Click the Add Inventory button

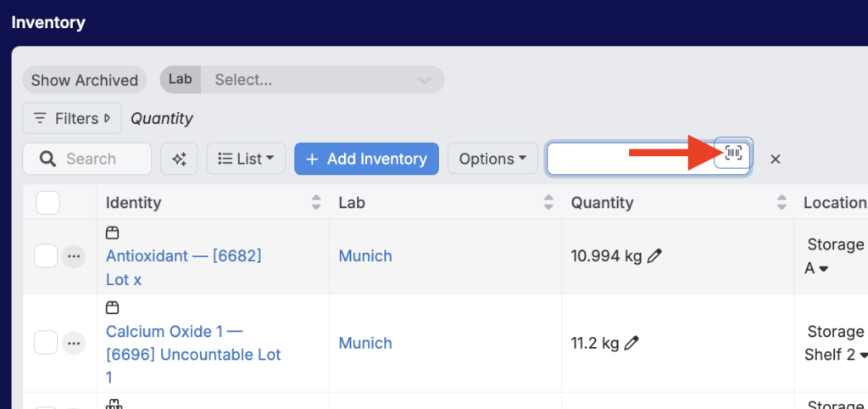[366, 159]
